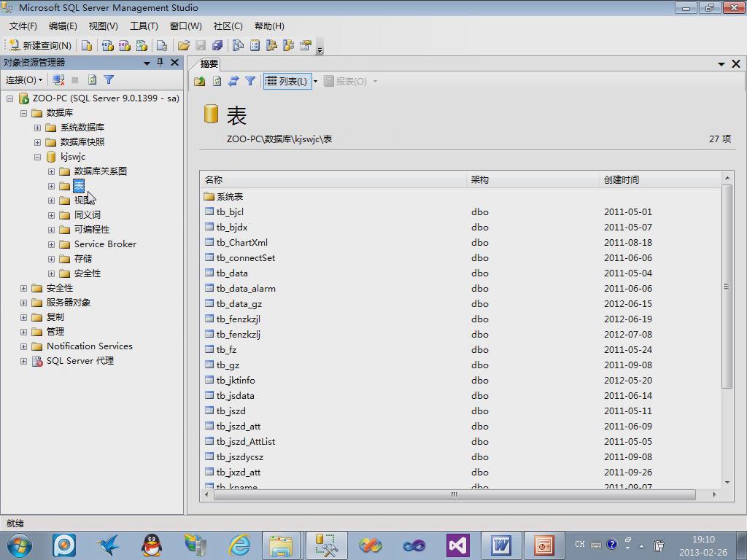Click Refresh icon in Object Explorer toolbar

pos(93,80)
